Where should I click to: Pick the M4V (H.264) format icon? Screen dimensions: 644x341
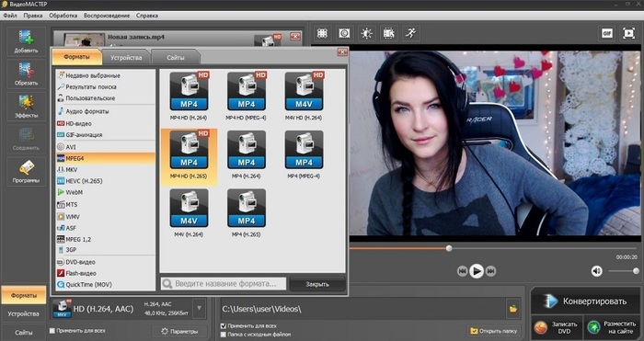pos(189,208)
